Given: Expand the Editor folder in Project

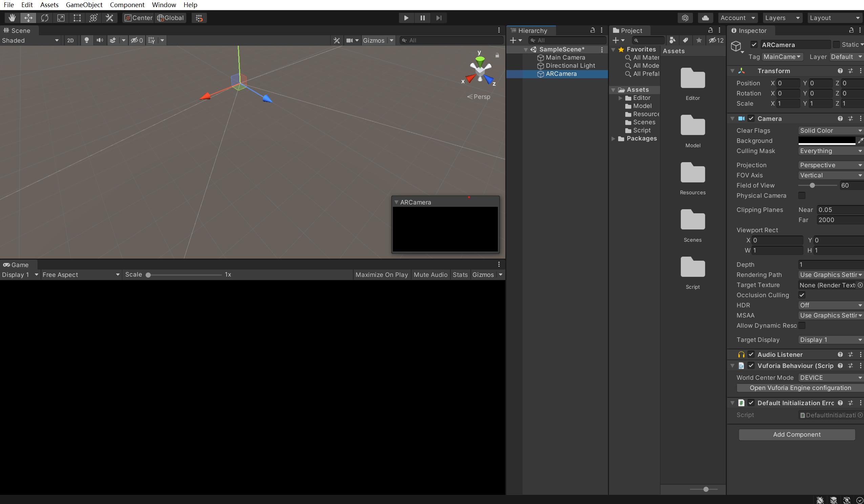Looking at the screenshot, I should click(620, 97).
